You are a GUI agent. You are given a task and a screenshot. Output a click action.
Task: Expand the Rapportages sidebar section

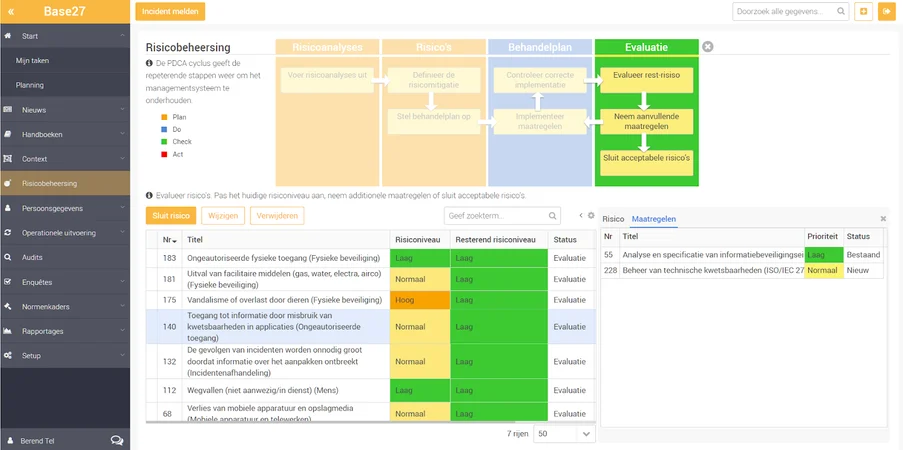click(65, 331)
